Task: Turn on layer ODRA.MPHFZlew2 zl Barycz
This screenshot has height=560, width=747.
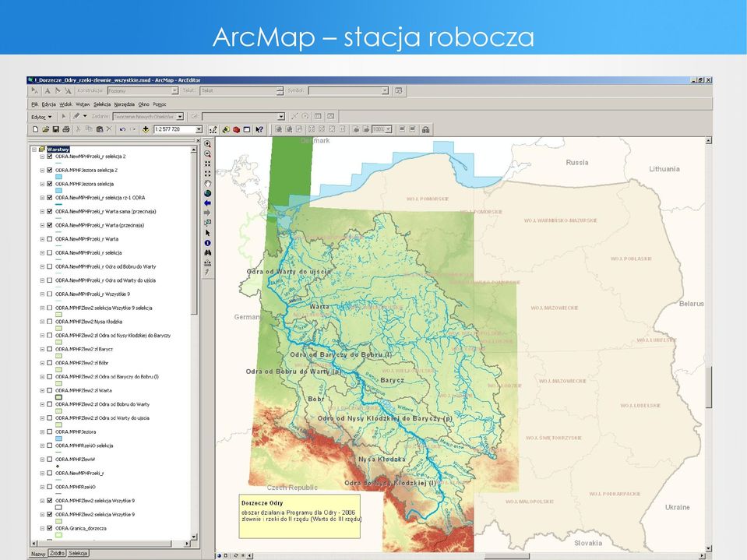Action: tap(50, 349)
